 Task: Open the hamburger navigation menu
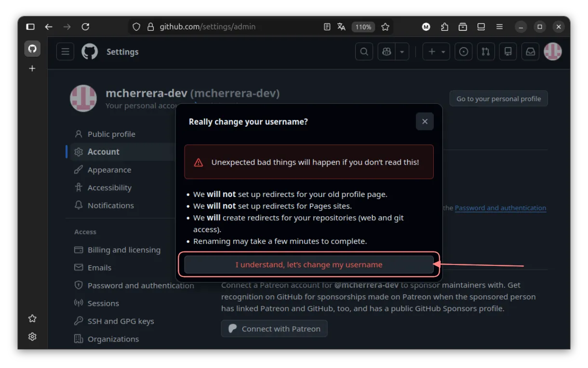click(65, 52)
